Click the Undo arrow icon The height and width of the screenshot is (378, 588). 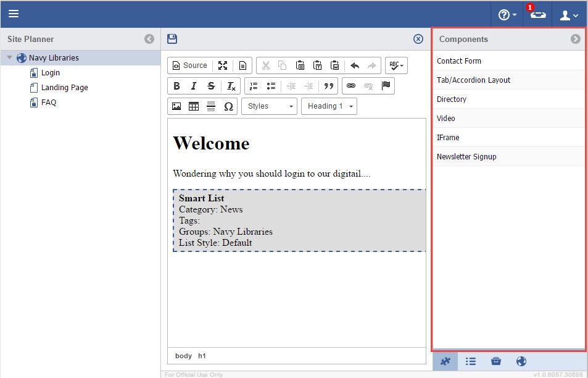pos(354,65)
